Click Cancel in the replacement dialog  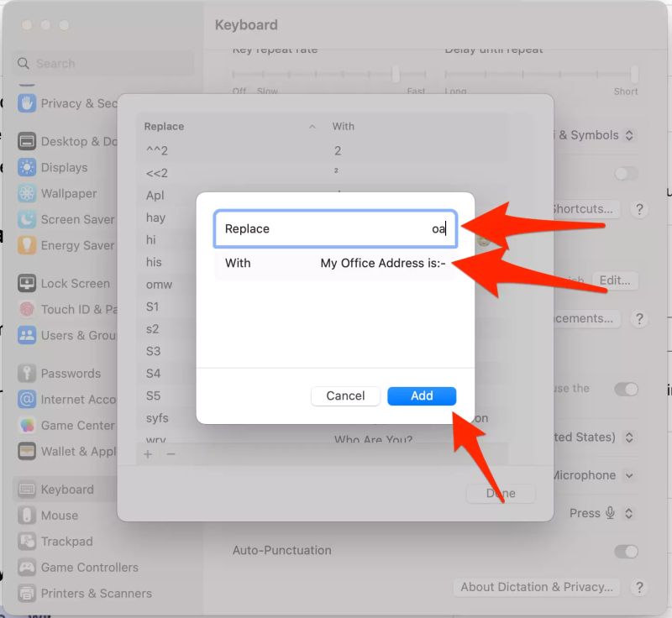tap(345, 395)
